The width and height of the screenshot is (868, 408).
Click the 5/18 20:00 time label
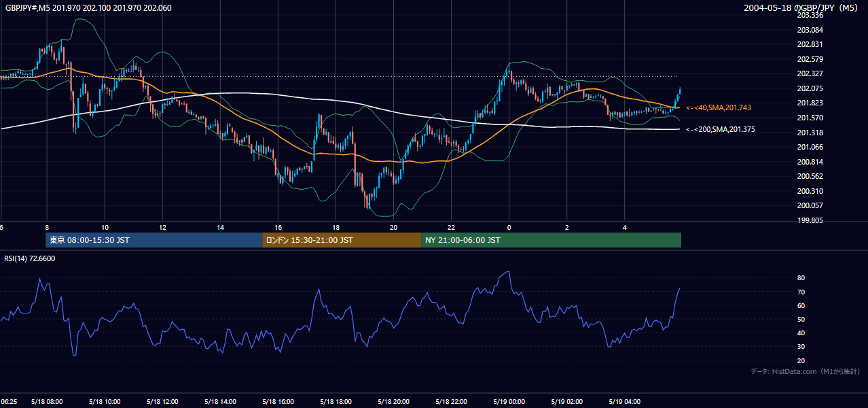[x=393, y=402]
